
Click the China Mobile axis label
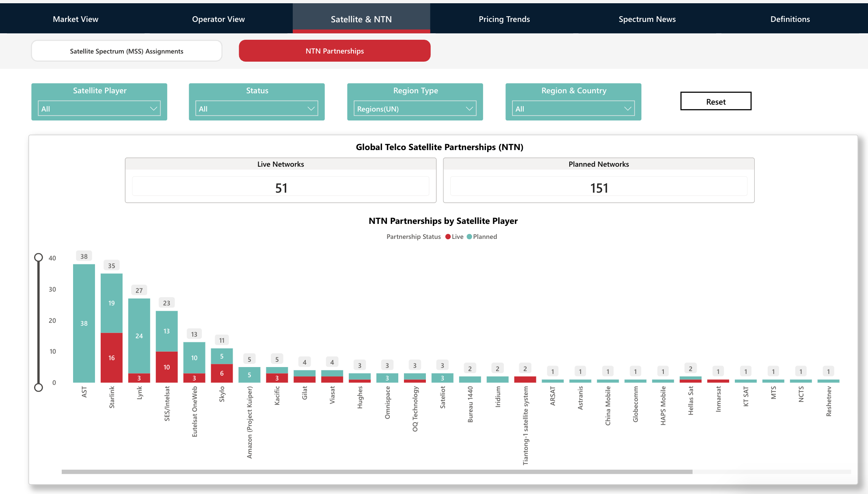click(x=608, y=406)
